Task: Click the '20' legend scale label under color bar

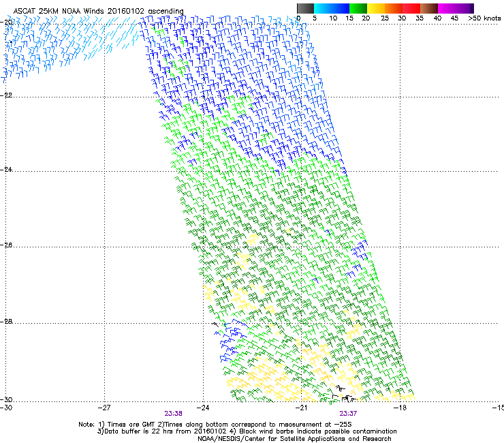Action: tap(366, 18)
